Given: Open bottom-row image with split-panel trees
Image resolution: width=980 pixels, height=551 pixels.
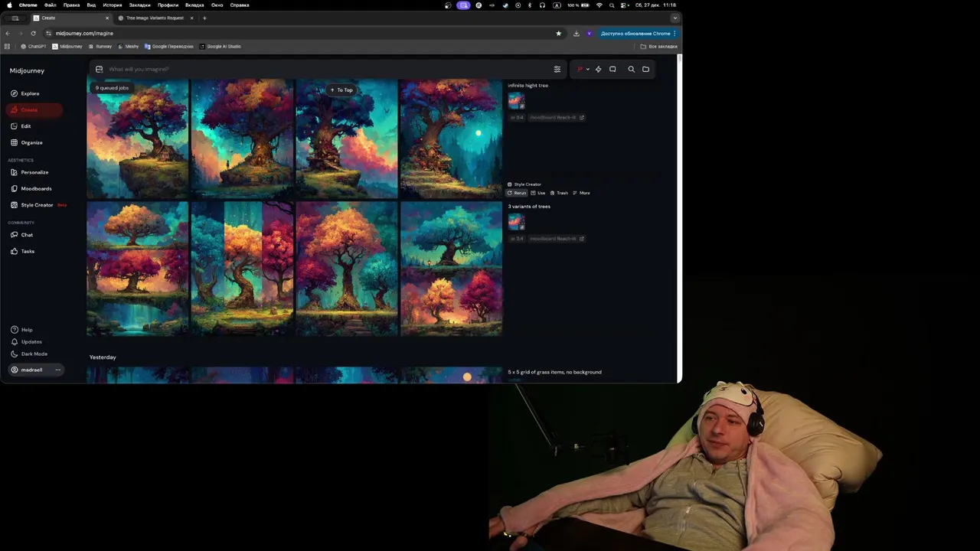Looking at the screenshot, I should point(242,269).
